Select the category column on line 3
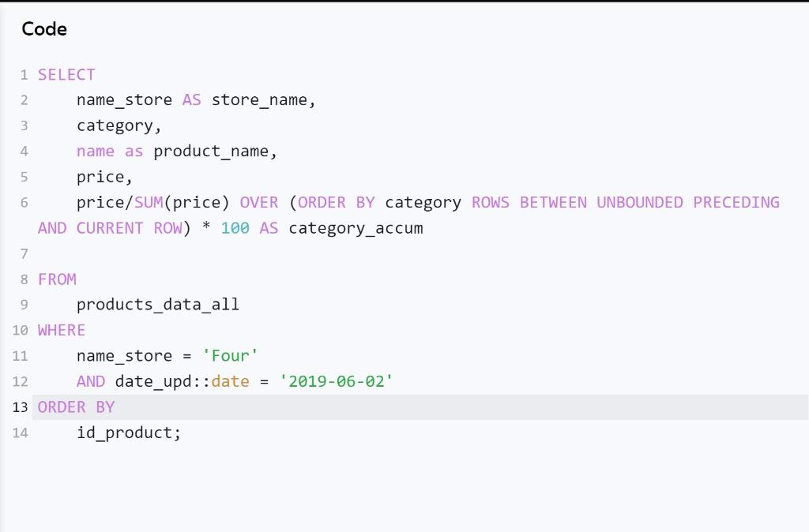 [x=115, y=125]
